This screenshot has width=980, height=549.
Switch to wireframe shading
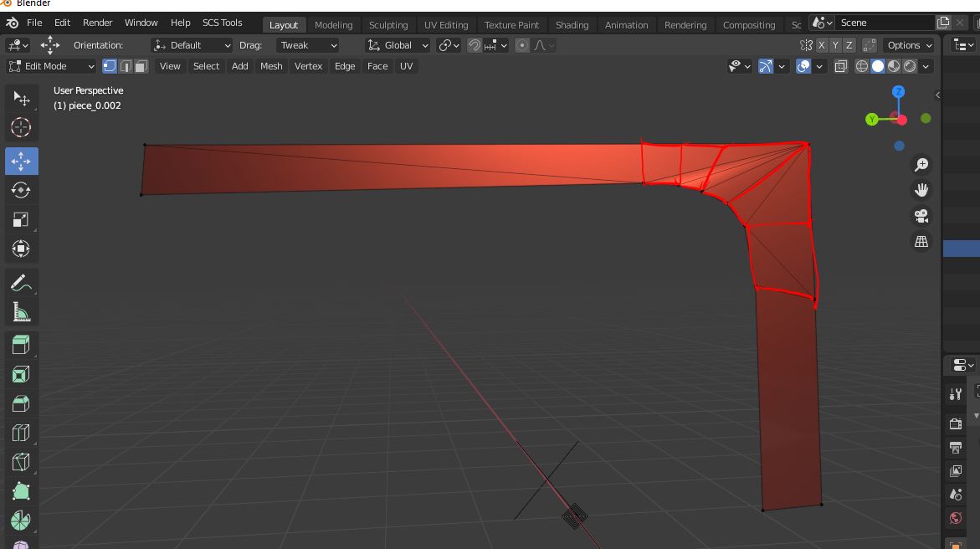(x=862, y=66)
